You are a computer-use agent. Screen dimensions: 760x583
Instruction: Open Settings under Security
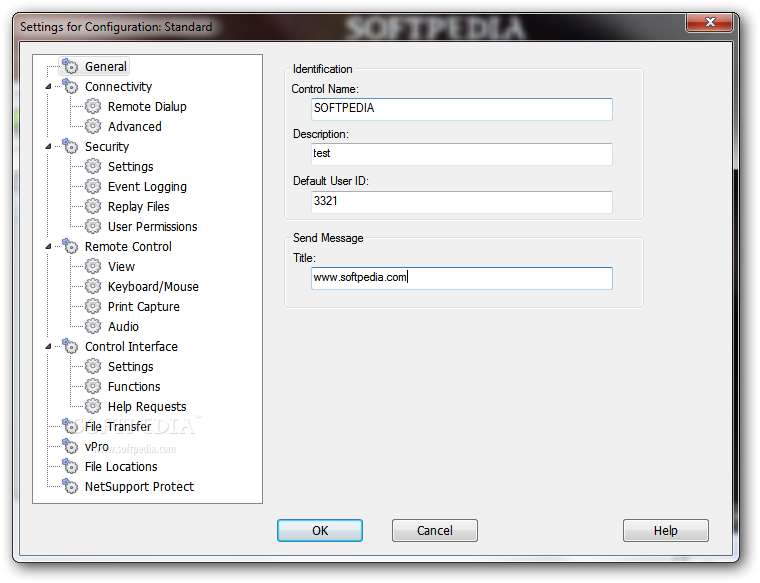tap(130, 167)
